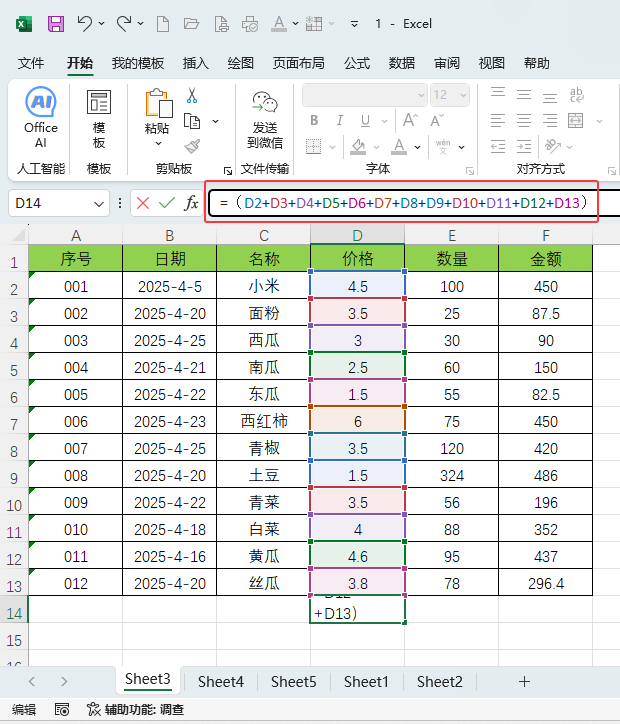Add a new sheet with plus button
Screen dimensions: 620x724
coord(524,682)
